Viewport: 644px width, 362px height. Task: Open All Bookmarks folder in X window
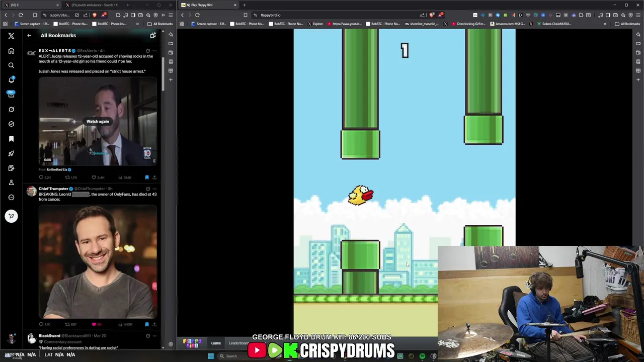click(160, 24)
